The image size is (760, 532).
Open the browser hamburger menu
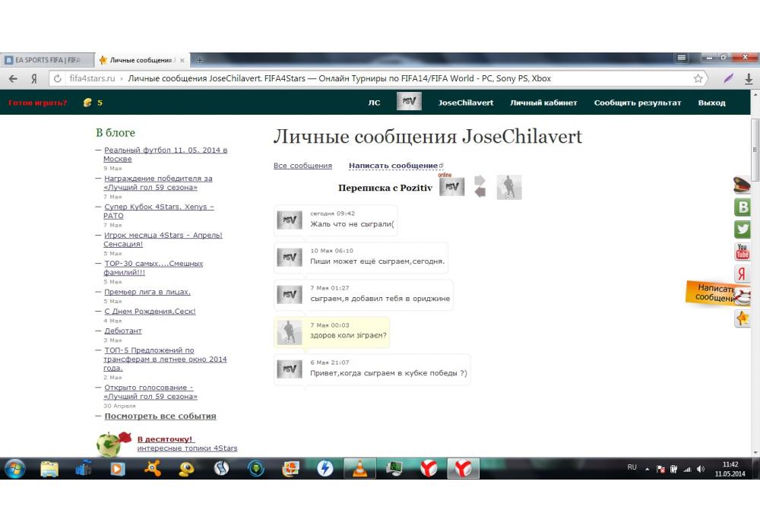pyautogui.click(x=682, y=58)
